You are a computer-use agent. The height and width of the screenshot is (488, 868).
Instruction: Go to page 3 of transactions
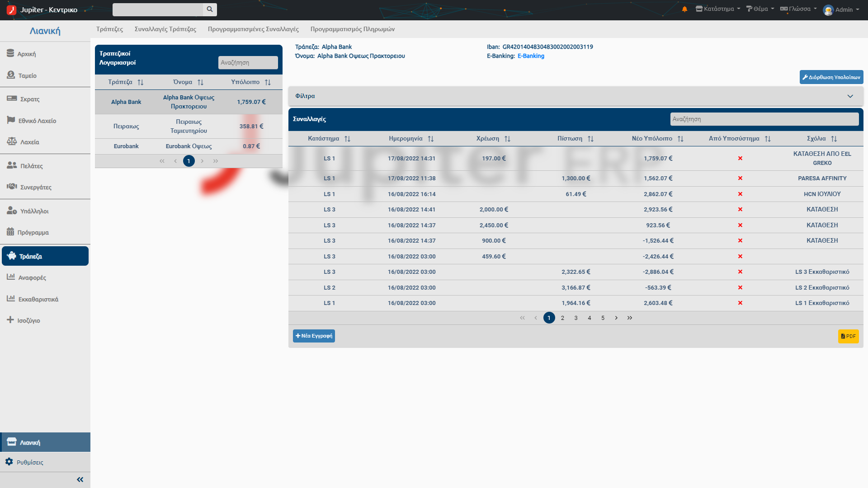(x=576, y=318)
